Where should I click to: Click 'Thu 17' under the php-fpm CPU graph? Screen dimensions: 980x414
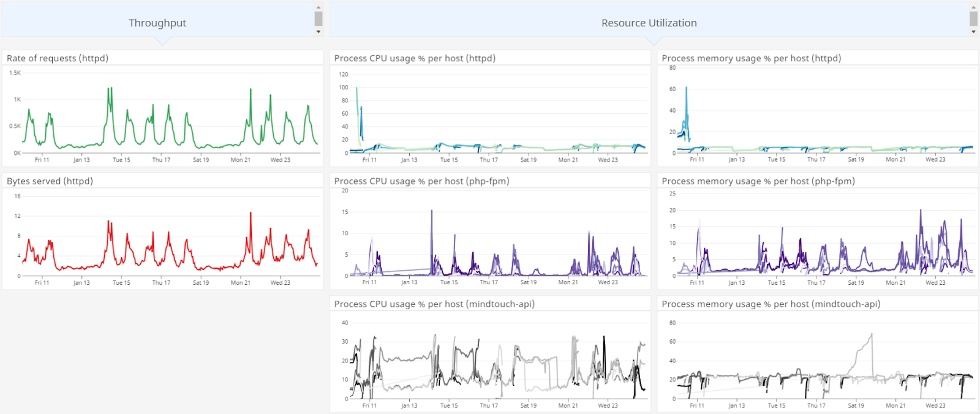tap(489, 282)
